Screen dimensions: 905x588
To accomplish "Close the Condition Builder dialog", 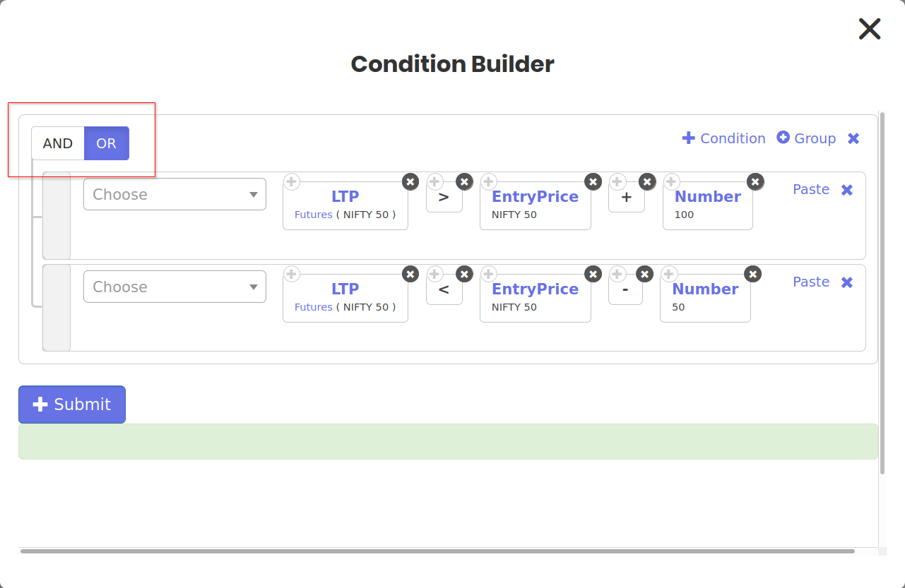I will (x=870, y=29).
